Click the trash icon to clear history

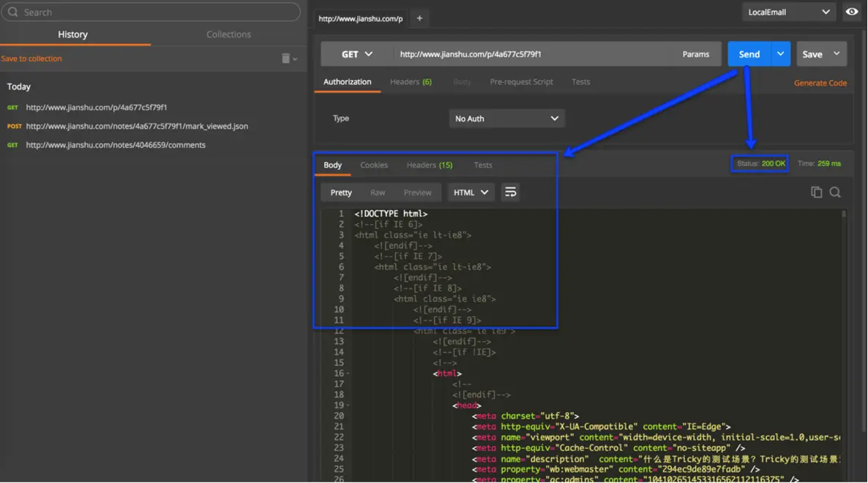coord(286,59)
